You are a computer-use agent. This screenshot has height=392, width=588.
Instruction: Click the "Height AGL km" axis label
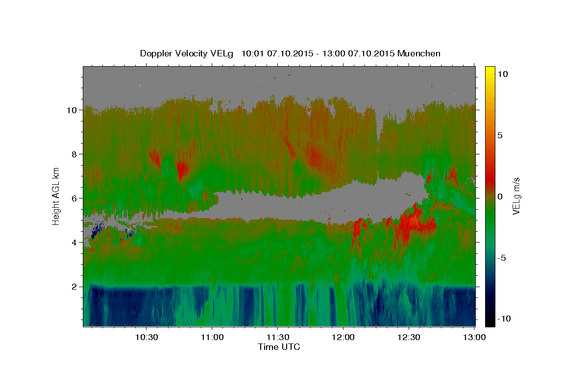[56, 196]
